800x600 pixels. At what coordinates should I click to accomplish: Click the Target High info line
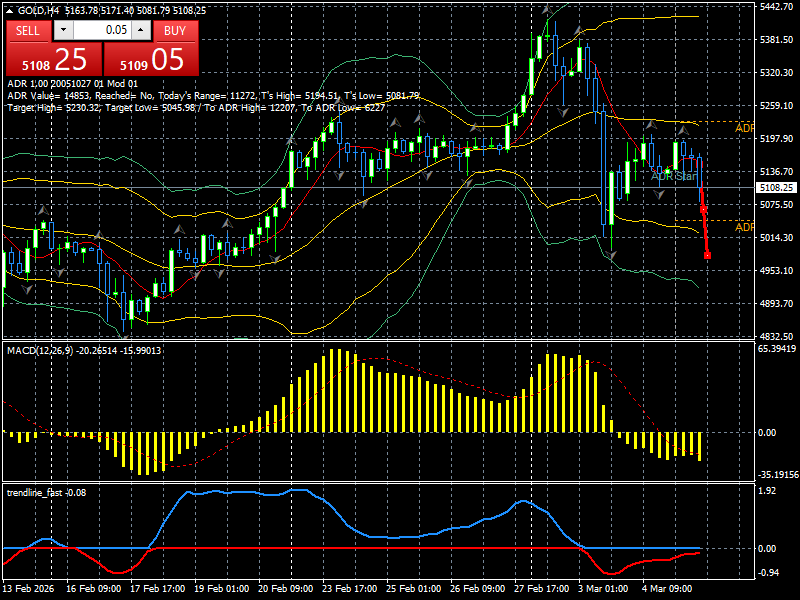pyautogui.click(x=196, y=108)
